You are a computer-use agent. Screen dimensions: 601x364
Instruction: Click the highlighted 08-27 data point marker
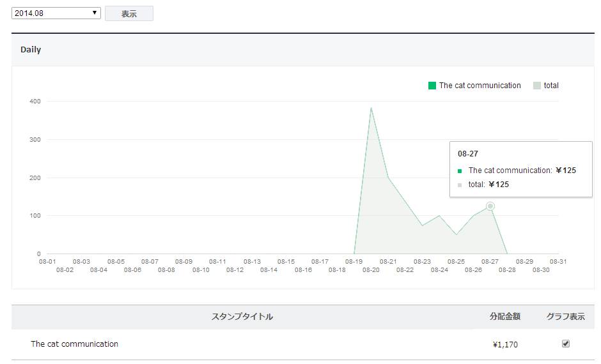(x=490, y=206)
